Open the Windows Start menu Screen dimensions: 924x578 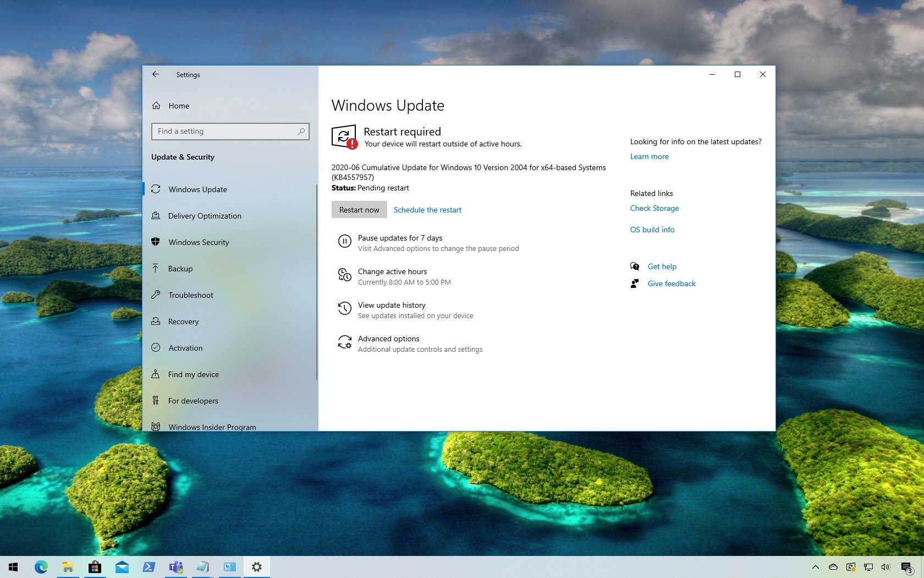coord(13,567)
